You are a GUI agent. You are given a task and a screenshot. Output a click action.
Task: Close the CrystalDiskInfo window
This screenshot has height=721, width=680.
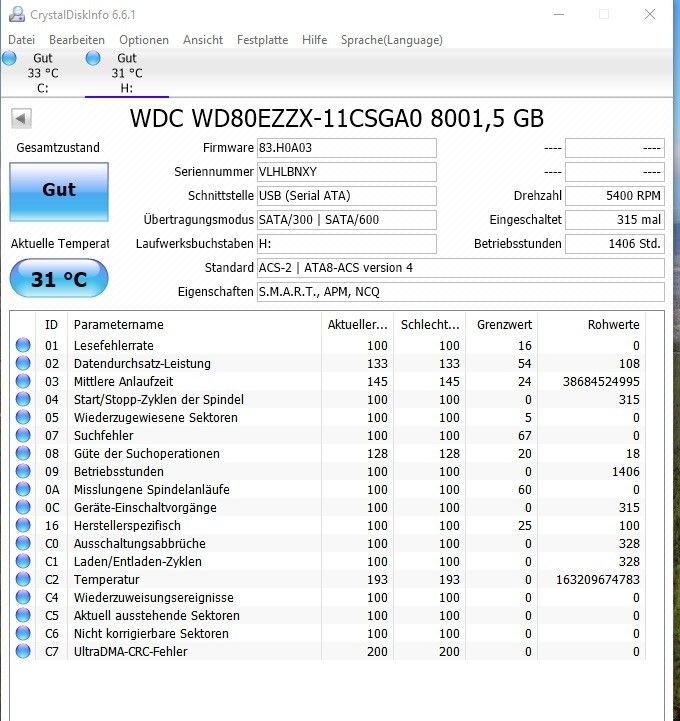[649, 14]
